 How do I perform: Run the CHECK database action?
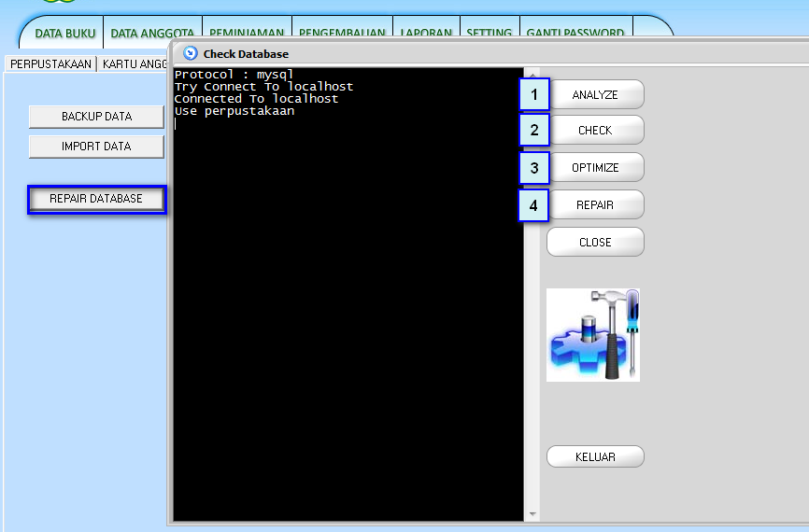[595, 130]
